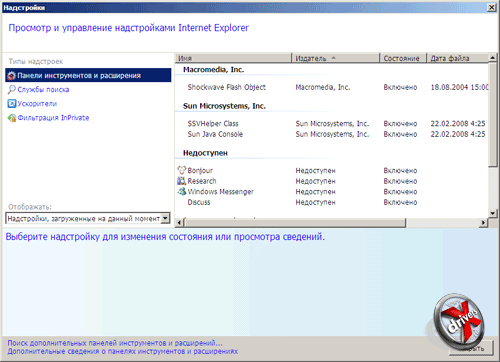The width and height of the screenshot is (500, 362).
Task: Click the 18.08.2004 file date cell
Action: (x=459, y=87)
